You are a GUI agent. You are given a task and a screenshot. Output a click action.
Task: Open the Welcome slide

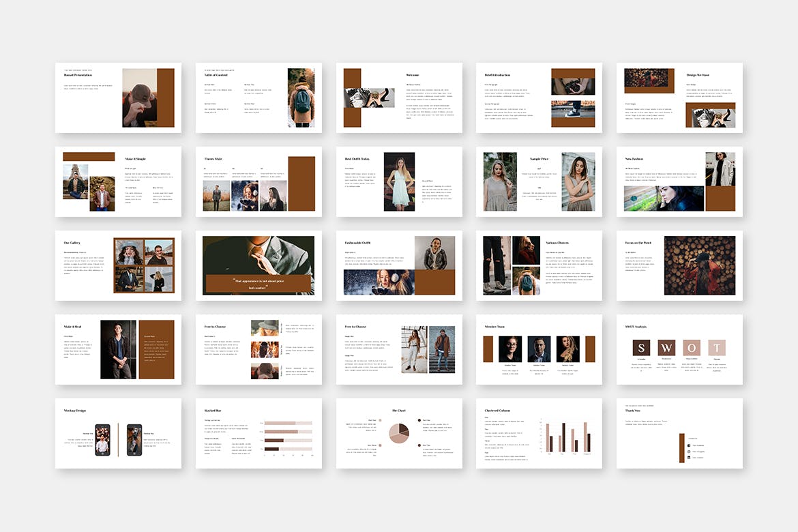(x=399, y=98)
